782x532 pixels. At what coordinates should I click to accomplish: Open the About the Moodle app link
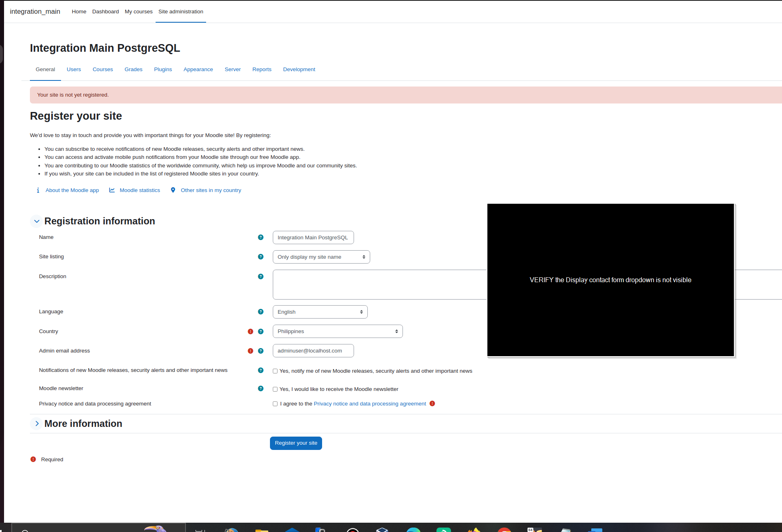pyautogui.click(x=72, y=190)
